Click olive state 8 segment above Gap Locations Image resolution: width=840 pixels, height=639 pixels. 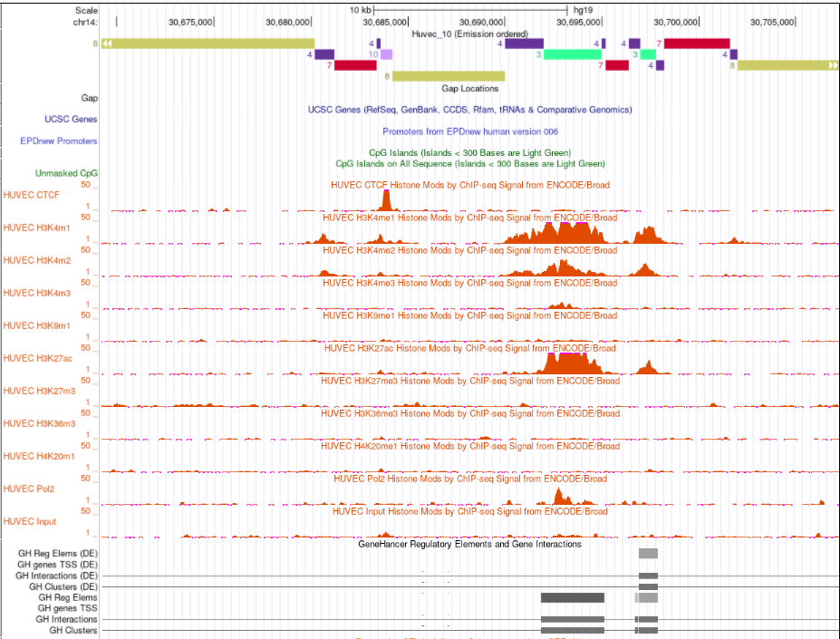(x=449, y=76)
